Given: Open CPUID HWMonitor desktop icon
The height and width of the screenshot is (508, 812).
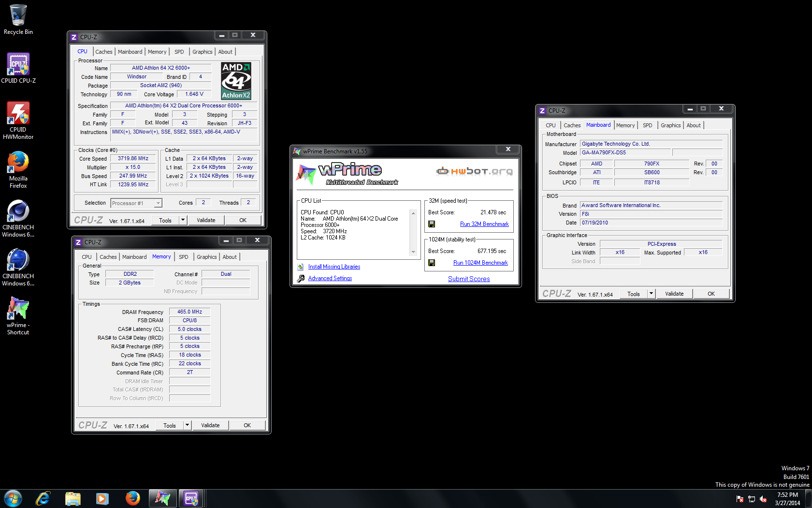Looking at the screenshot, I should pyautogui.click(x=18, y=120).
